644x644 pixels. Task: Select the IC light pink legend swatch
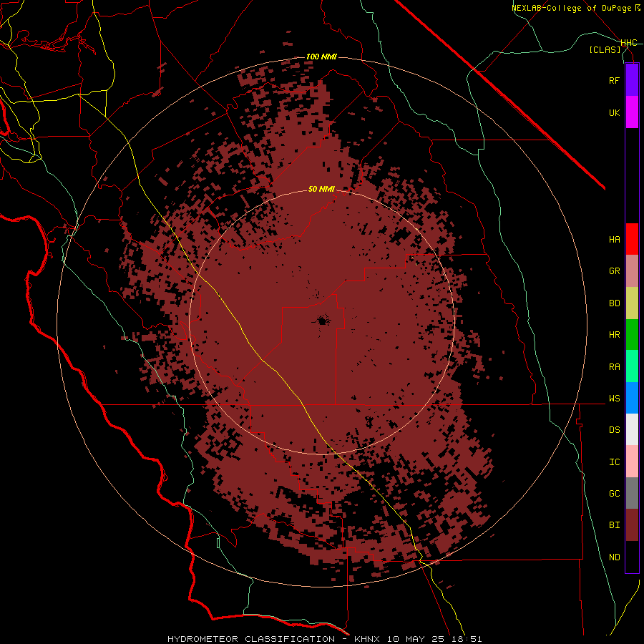click(632, 462)
